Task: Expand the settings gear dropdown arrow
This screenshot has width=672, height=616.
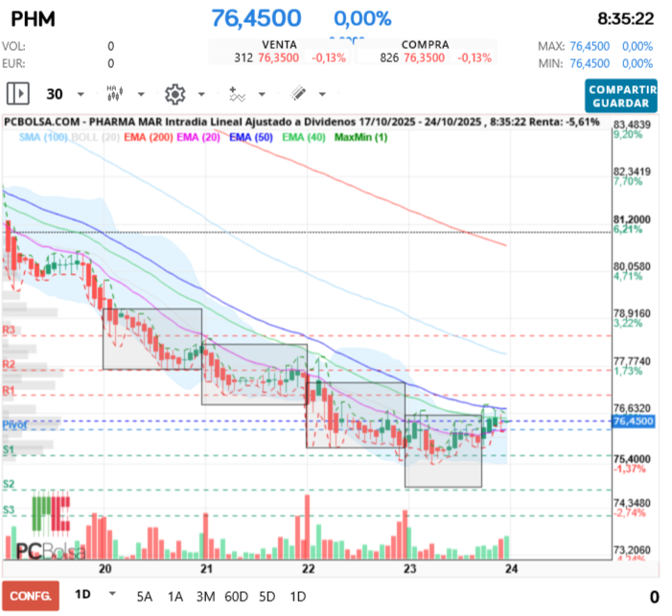Action: pyautogui.click(x=201, y=94)
